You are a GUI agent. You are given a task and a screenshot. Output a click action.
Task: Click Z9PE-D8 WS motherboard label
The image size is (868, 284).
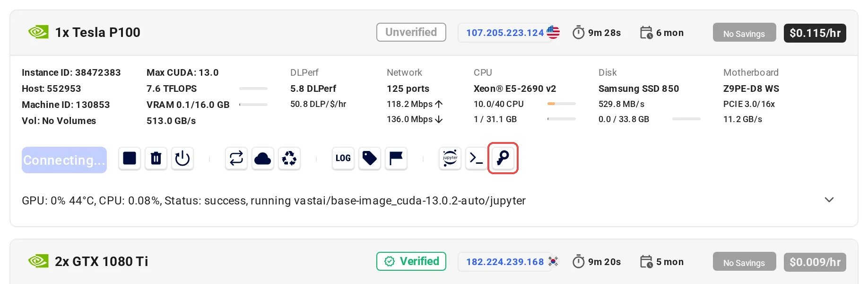pos(751,89)
